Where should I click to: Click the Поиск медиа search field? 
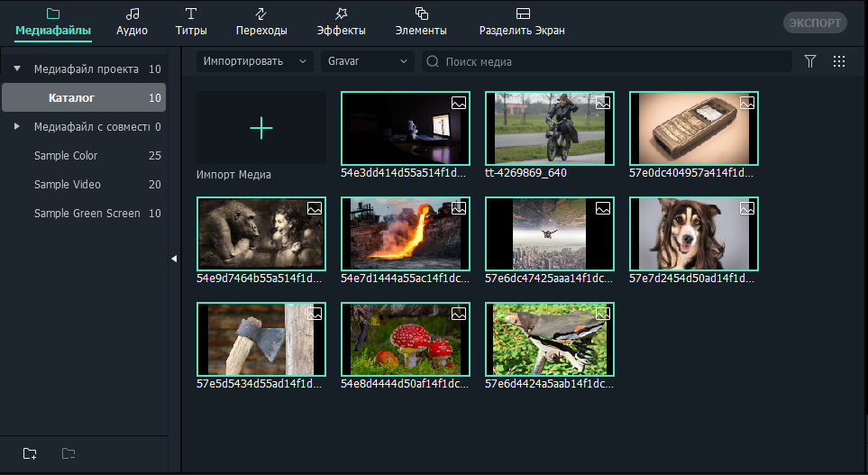point(607,61)
